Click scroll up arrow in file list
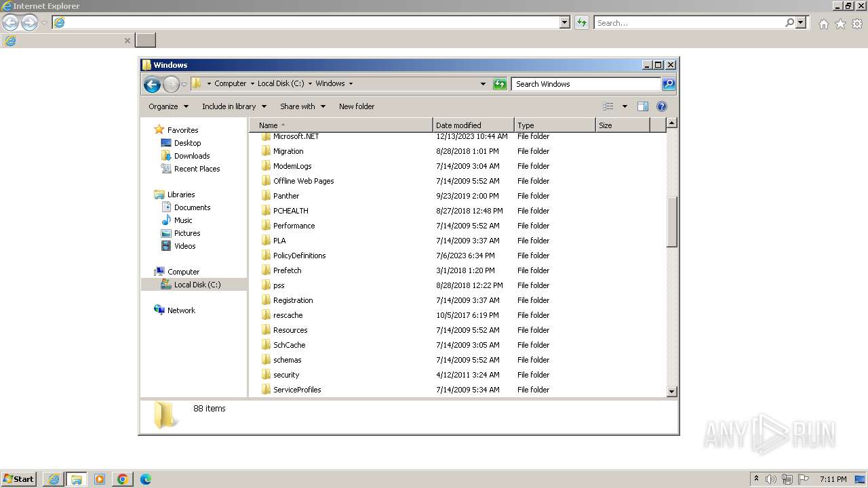 (672, 123)
